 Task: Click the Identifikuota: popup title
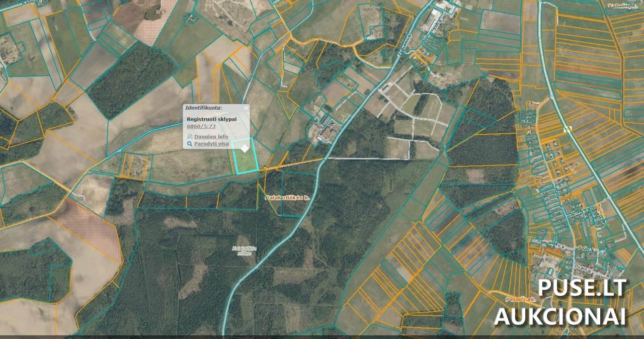[203, 108]
